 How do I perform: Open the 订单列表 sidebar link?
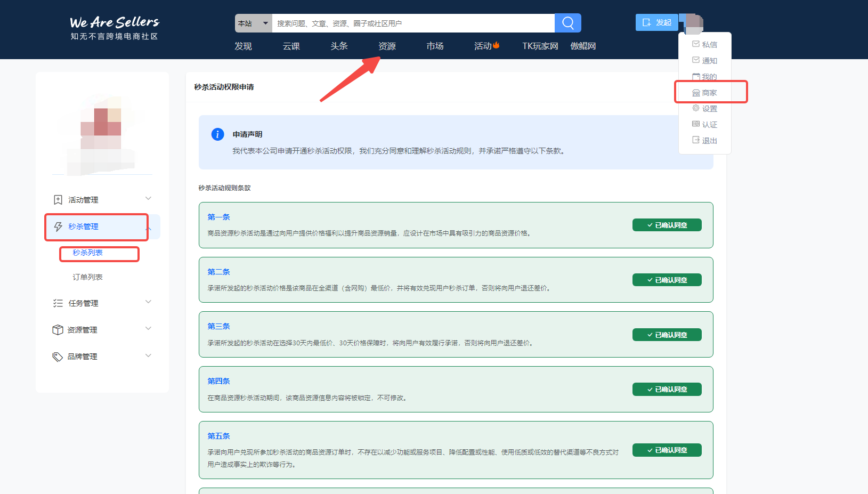tap(88, 277)
